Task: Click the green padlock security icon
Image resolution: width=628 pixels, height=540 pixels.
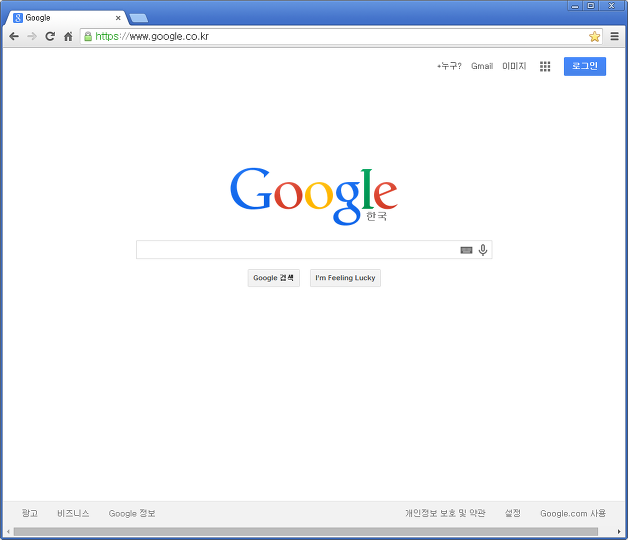Action: click(88, 36)
